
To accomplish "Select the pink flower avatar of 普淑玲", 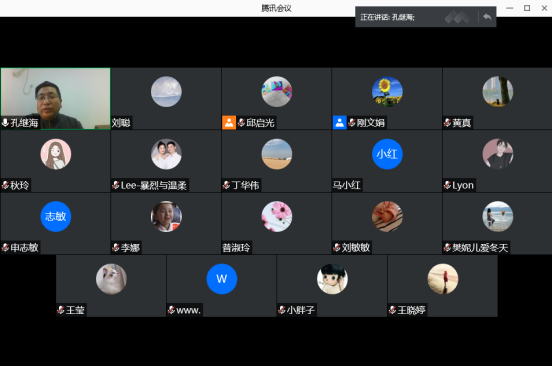I will [277, 216].
